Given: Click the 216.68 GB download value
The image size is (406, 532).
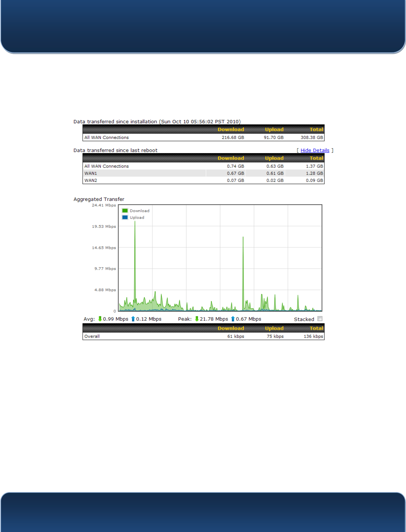Looking at the screenshot, I should pyautogui.click(x=233, y=137).
